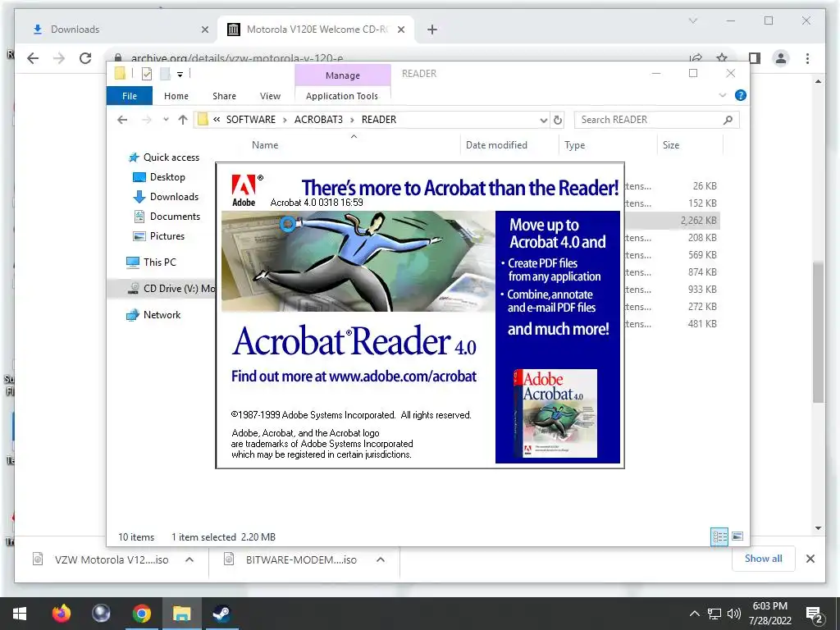Image resolution: width=840 pixels, height=630 pixels.
Task: Open the Home ribbon tab
Action: (x=176, y=96)
